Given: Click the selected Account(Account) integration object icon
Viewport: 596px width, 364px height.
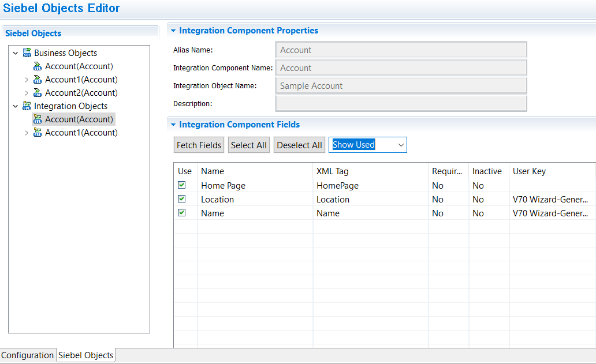Looking at the screenshot, I should click(38, 119).
